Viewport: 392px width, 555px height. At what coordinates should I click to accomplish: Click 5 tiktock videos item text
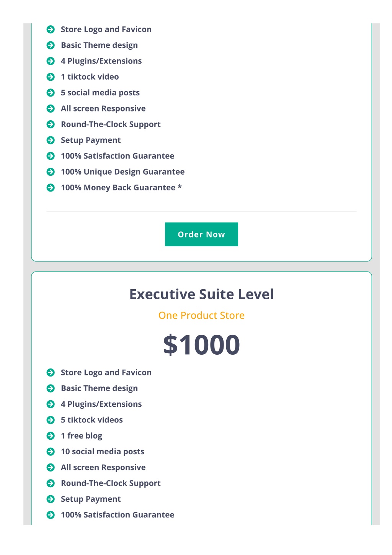tap(92, 420)
